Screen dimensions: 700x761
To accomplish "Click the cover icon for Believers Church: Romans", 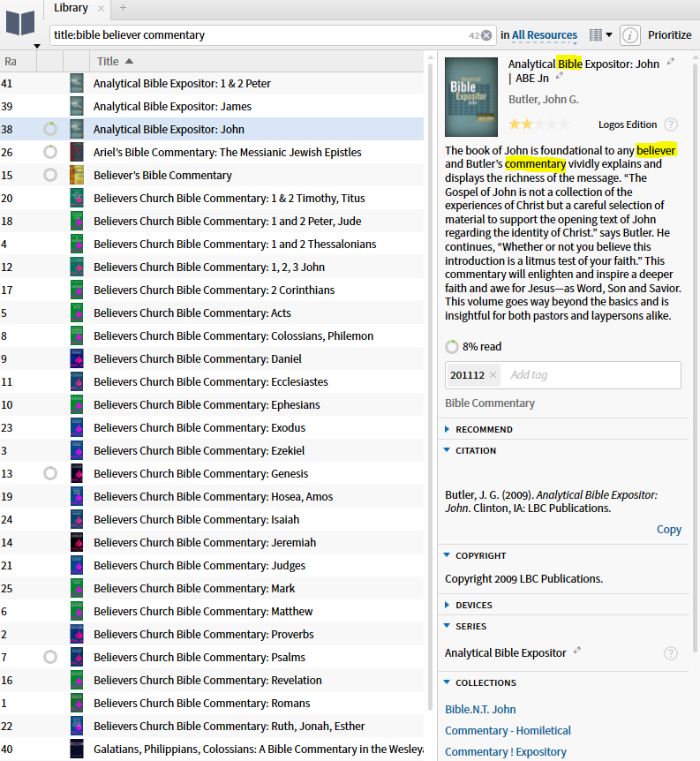I will pyautogui.click(x=77, y=704).
